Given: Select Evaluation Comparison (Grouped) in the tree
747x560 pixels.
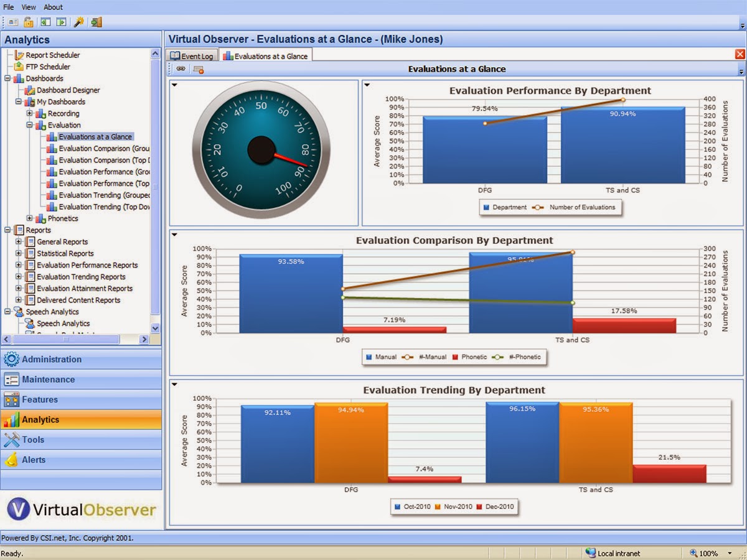Looking at the screenshot, I should coord(104,149).
